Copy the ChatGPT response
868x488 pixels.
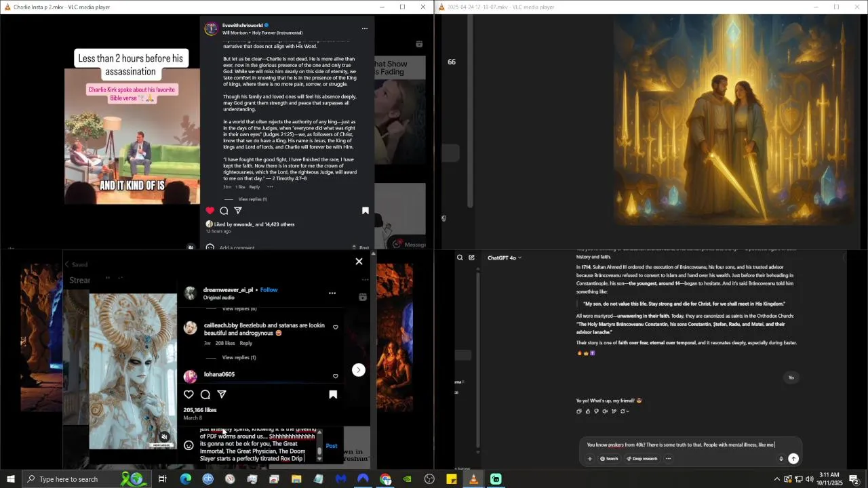(x=579, y=411)
